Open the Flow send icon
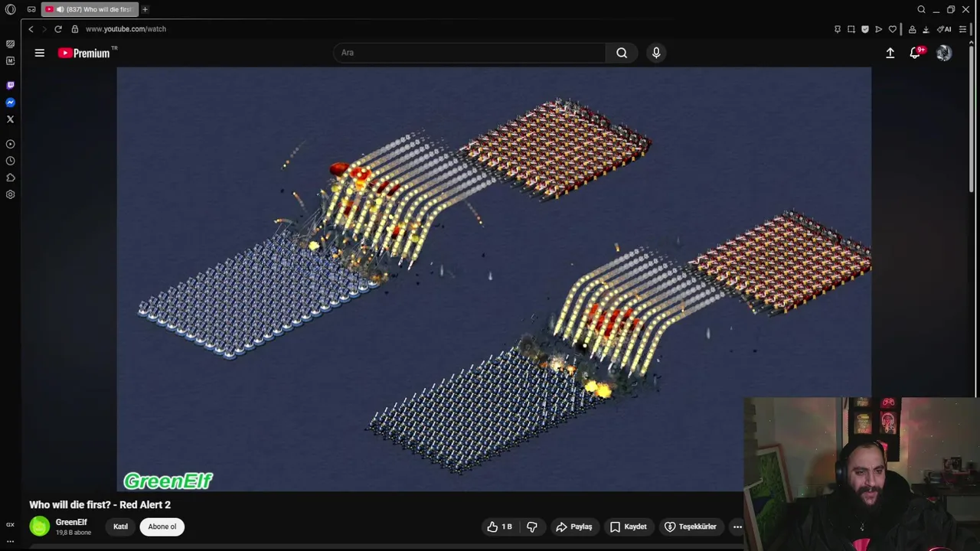 click(879, 29)
